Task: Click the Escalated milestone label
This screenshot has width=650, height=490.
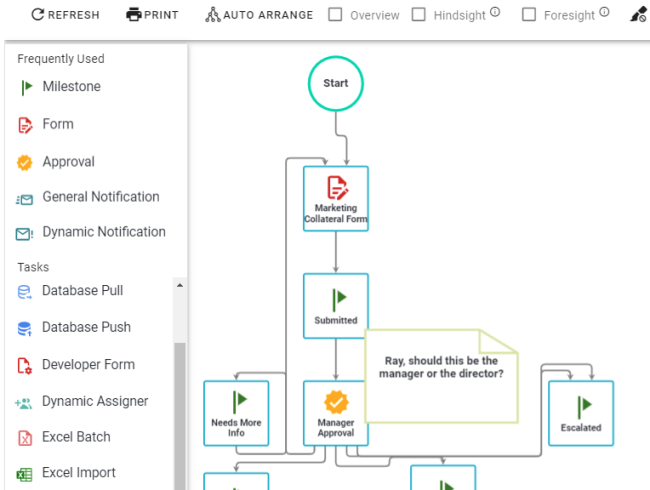Action: point(581,427)
